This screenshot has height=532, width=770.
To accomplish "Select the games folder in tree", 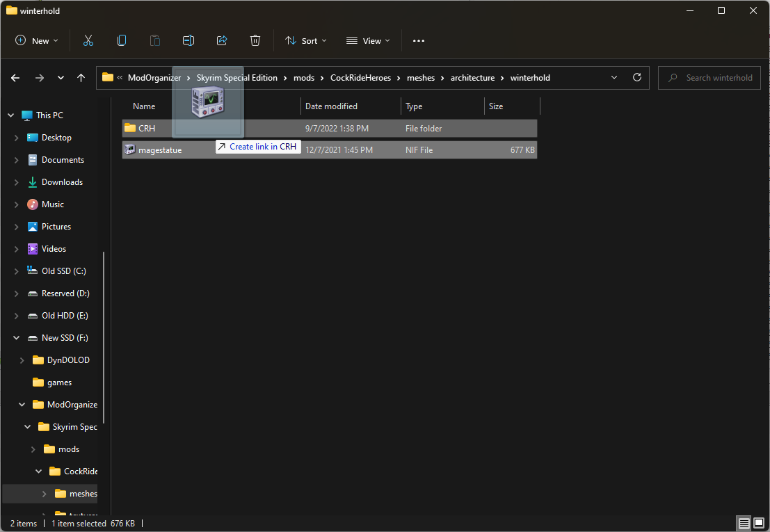I will coord(59,382).
